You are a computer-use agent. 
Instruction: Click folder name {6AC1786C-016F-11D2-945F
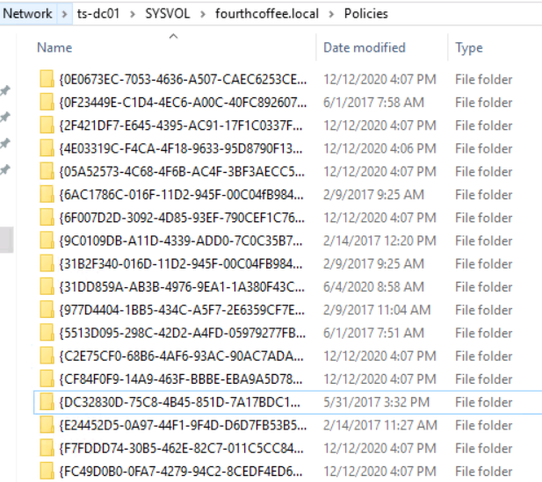(x=181, y=195)
